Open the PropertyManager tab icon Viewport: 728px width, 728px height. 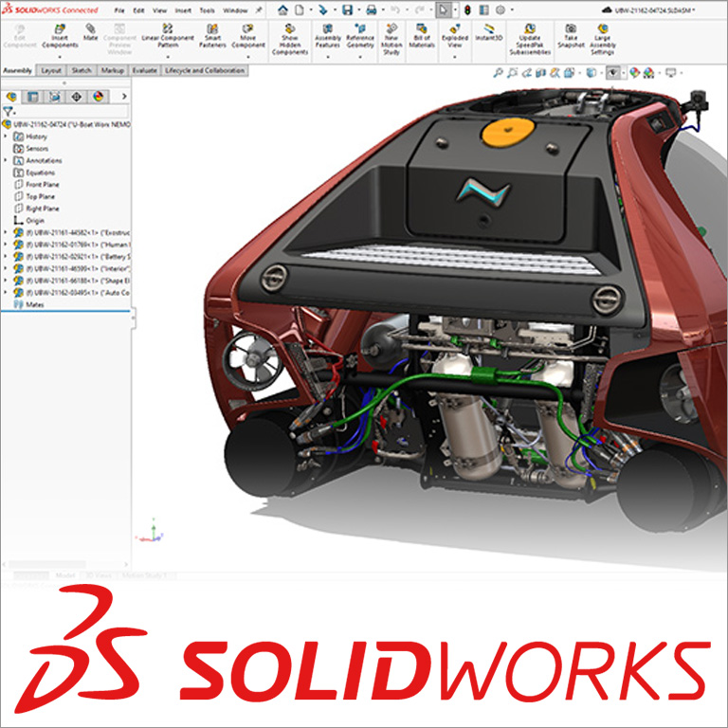tap(32, 97)
